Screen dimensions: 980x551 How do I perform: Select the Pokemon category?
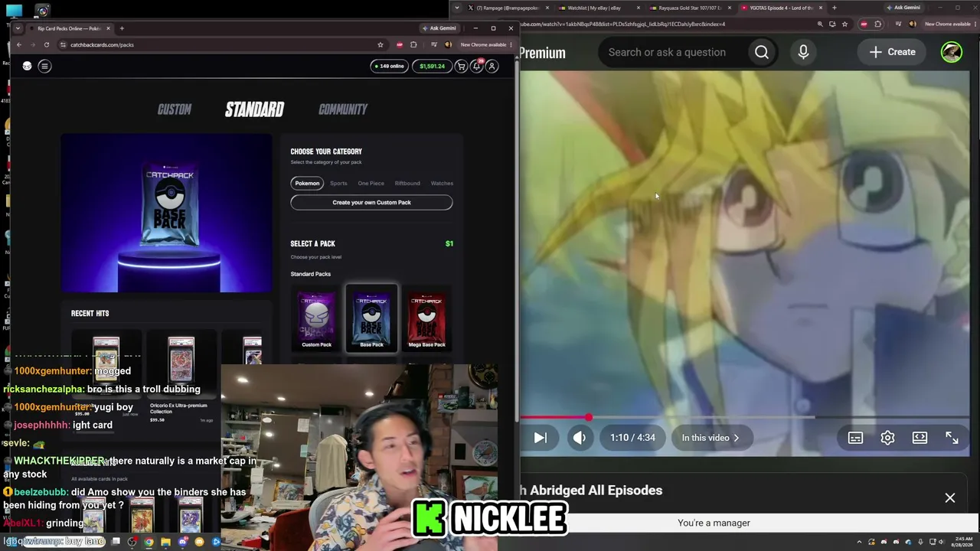point(307,184)
